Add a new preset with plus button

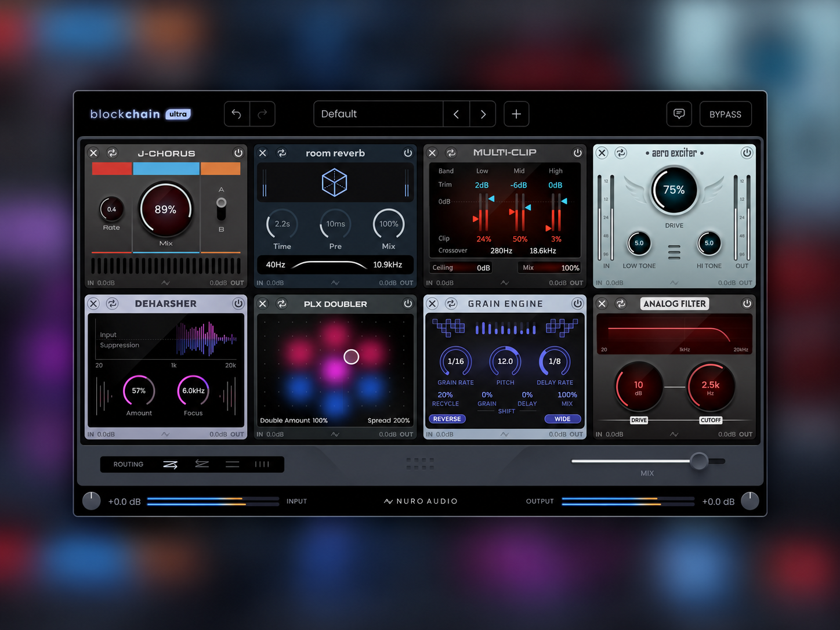[516, 114]
